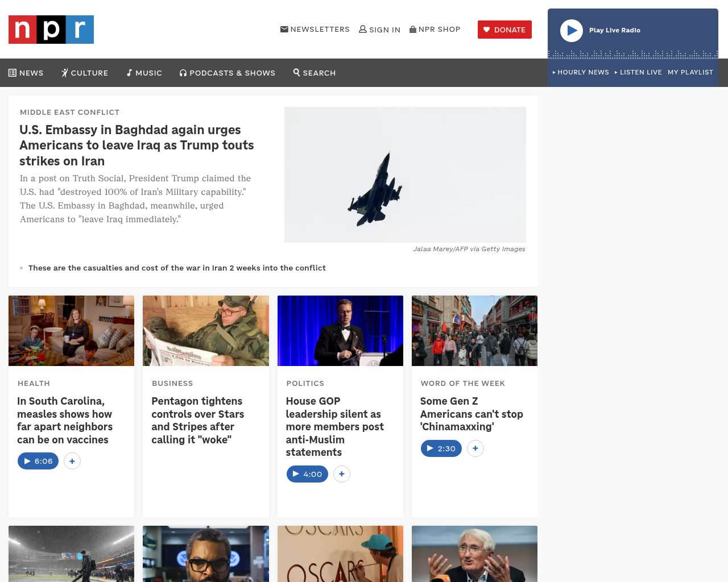Open Search via the magnifying glass icon

click(x=296, y=72)
